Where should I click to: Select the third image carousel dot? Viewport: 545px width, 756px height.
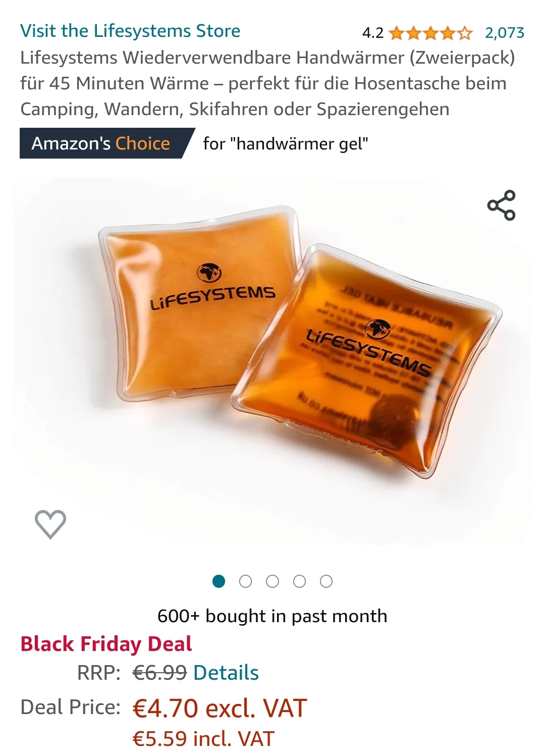point(272,581)
